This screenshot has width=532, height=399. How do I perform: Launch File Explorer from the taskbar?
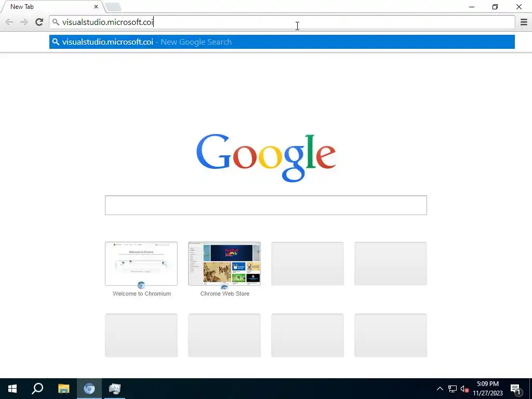tap(63, 389)
